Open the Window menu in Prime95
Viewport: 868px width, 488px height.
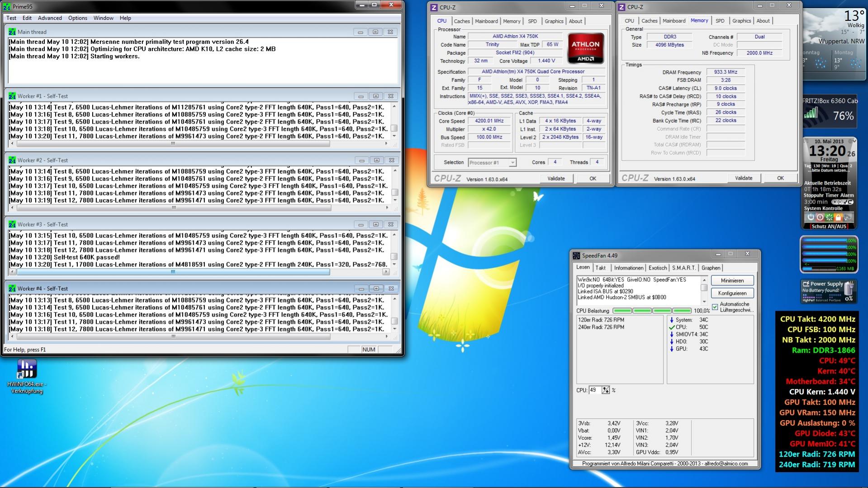tap(104, 18)
